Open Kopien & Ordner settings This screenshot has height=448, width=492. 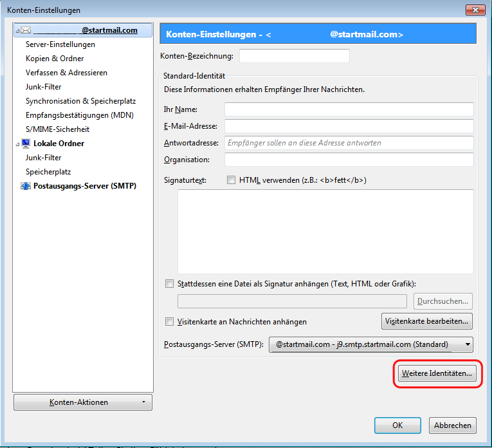pyautogui.click(x=55, y=59)
